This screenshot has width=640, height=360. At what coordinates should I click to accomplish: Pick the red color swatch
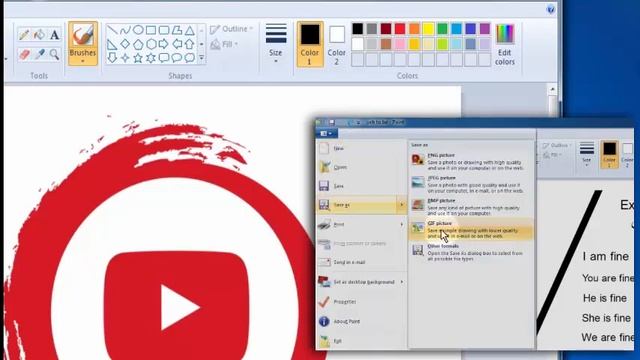[400, 29]
